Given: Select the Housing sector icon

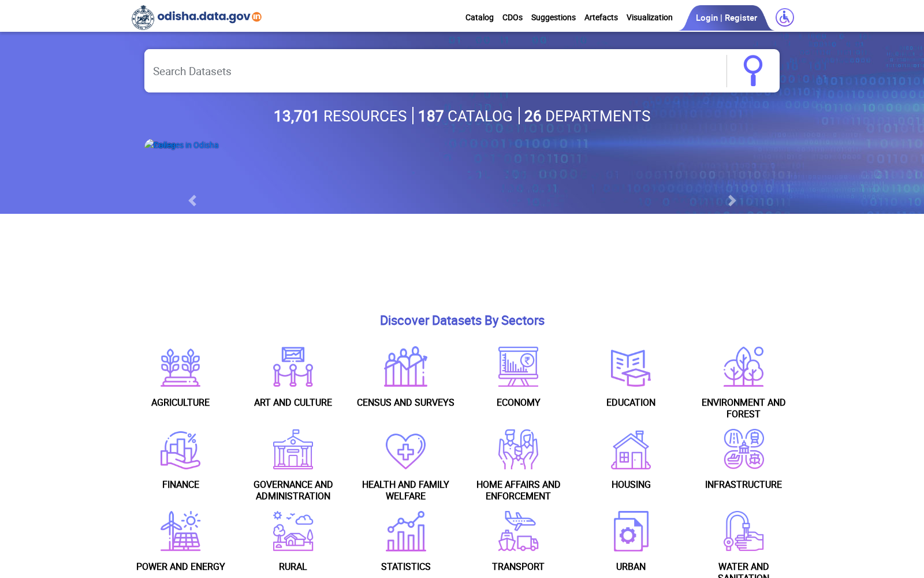Looking at the screenshot, I should [631, 450].
